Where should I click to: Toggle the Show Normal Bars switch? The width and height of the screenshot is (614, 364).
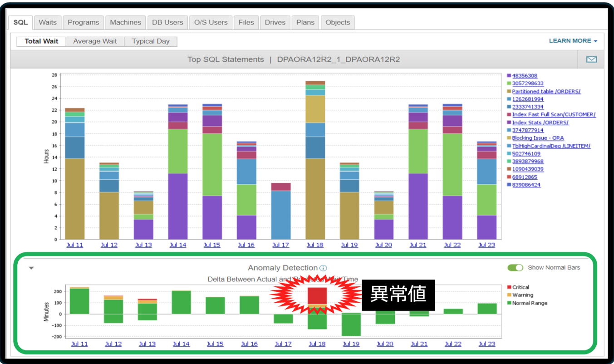[515, 268]
